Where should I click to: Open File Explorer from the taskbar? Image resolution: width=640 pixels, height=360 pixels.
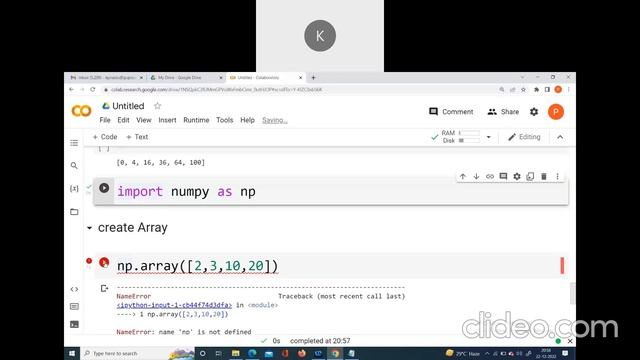click(x=236, y=353)
